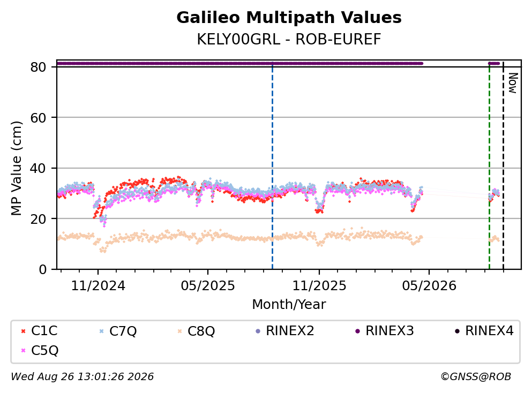Click the purple RINEX3 availability bar

[x=240, y=63]
